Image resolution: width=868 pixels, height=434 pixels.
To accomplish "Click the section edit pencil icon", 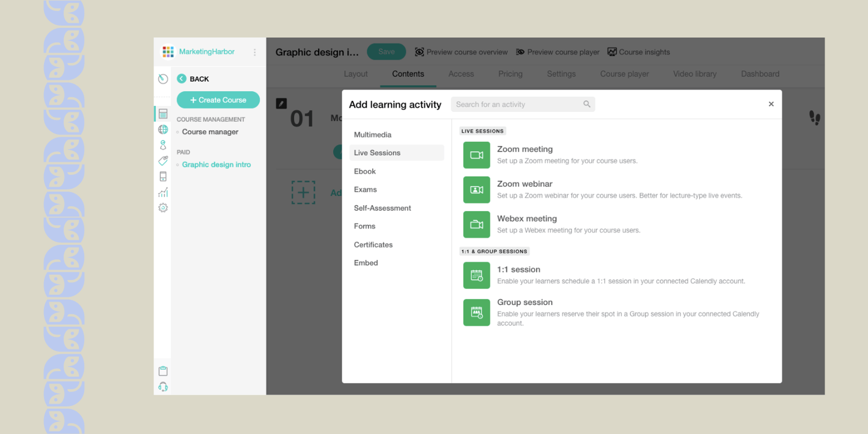I will point(281,104).
